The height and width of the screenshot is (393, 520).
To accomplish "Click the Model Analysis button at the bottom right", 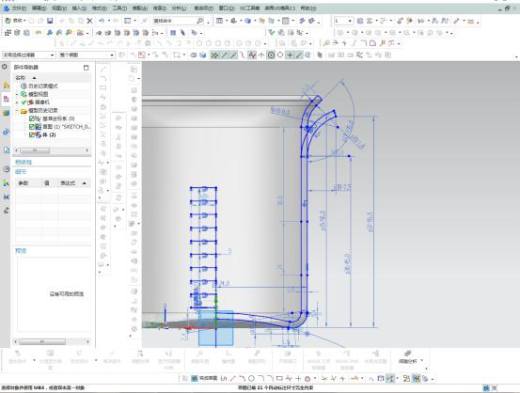I will pos(410,357).
